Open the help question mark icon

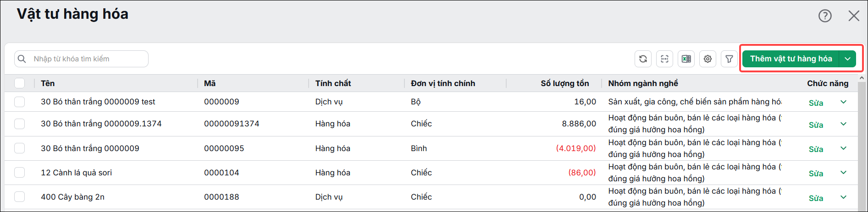click(x=825, y=16)
